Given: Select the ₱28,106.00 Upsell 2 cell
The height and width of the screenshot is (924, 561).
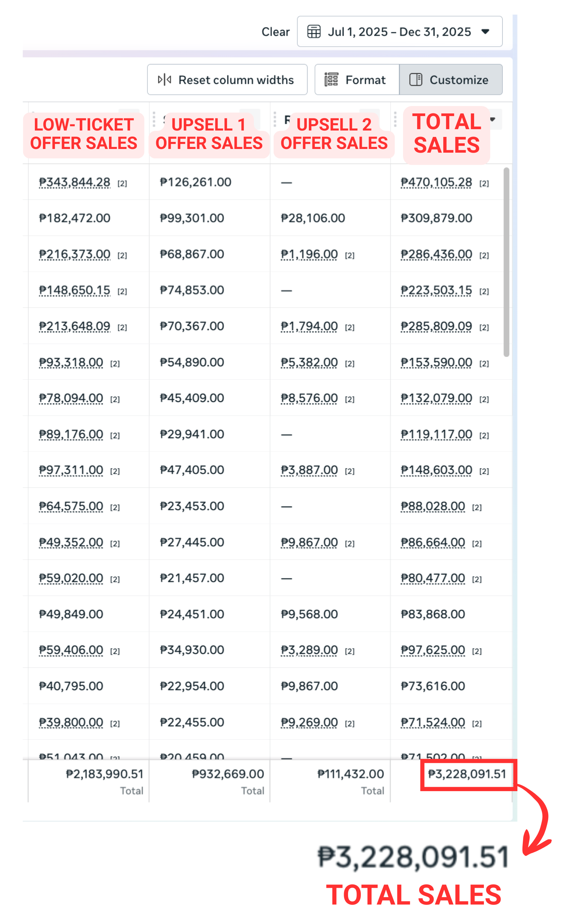Looking at the screenshot, I should point(313,218).
